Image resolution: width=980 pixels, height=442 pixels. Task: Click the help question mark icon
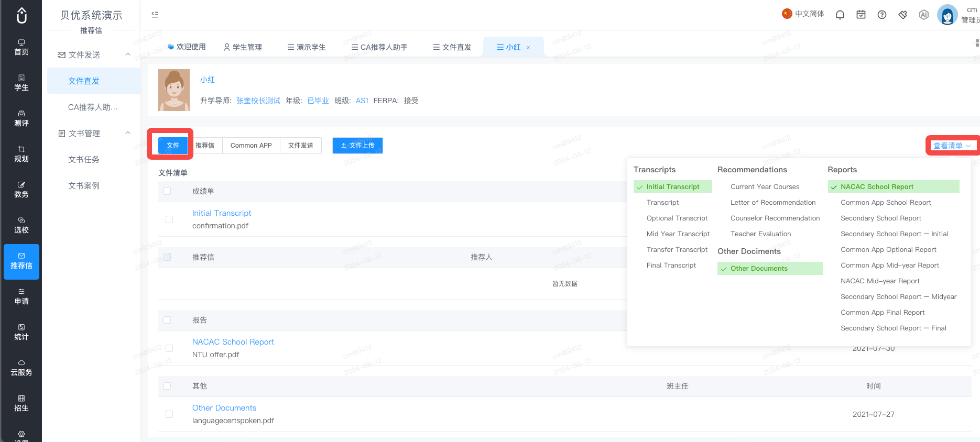point(882,15)
